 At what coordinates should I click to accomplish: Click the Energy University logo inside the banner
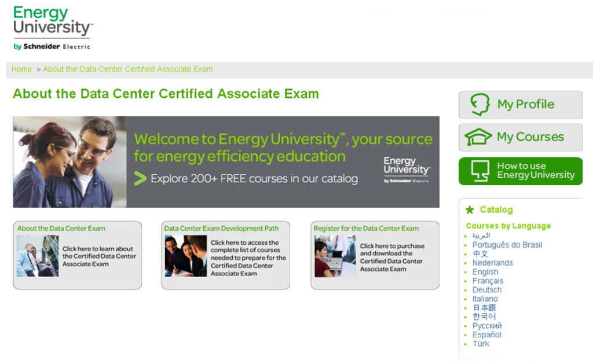407,170
